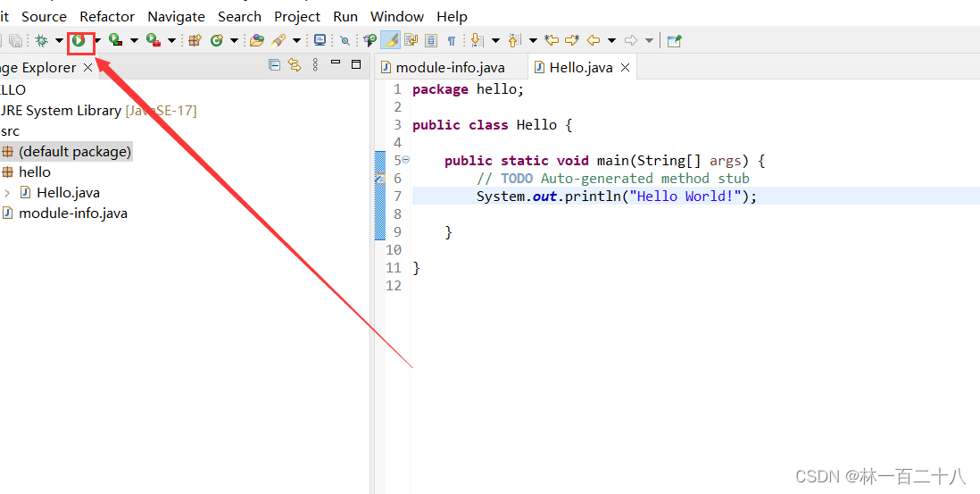
Task: Open the Previous Annotation dropdown arrow
Action: [533, 41]
